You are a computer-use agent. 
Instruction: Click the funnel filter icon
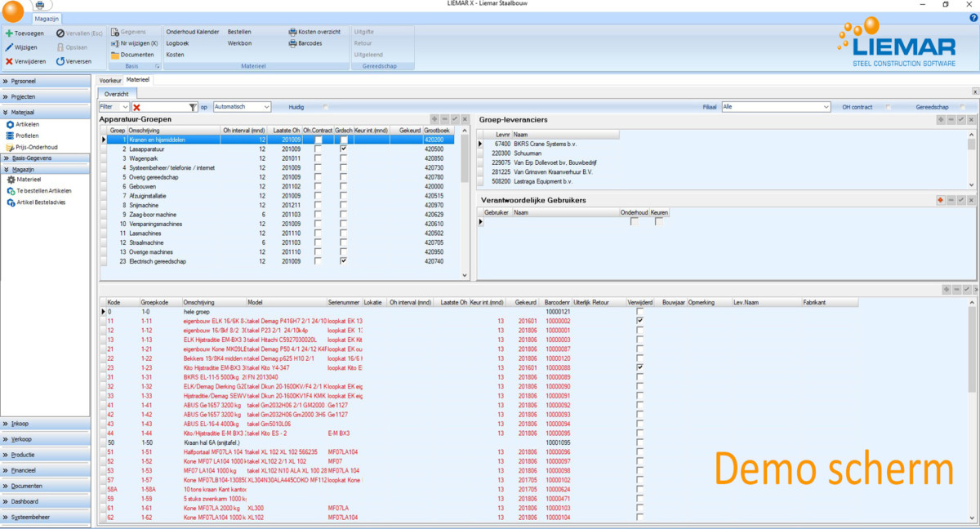click(193, 107)
